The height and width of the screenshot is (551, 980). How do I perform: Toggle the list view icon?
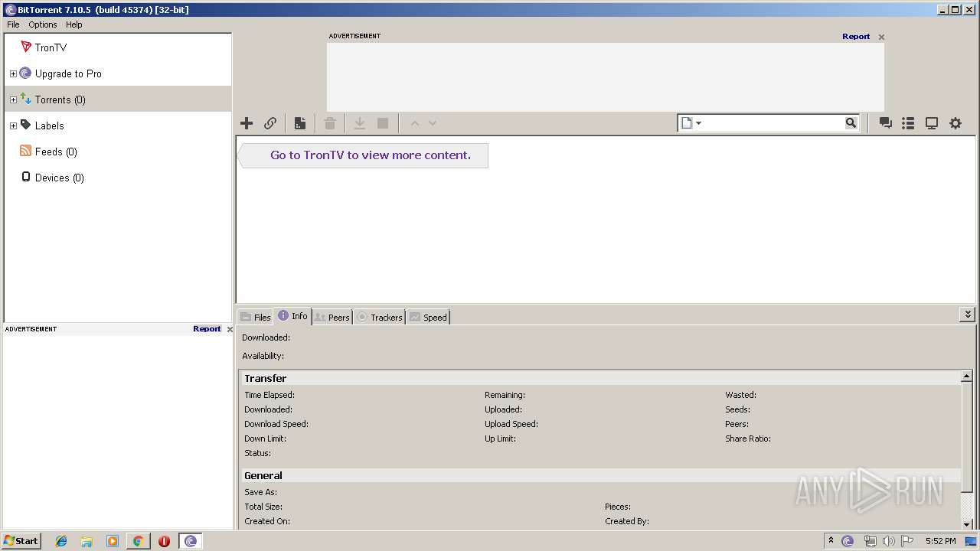click(908, 123)
